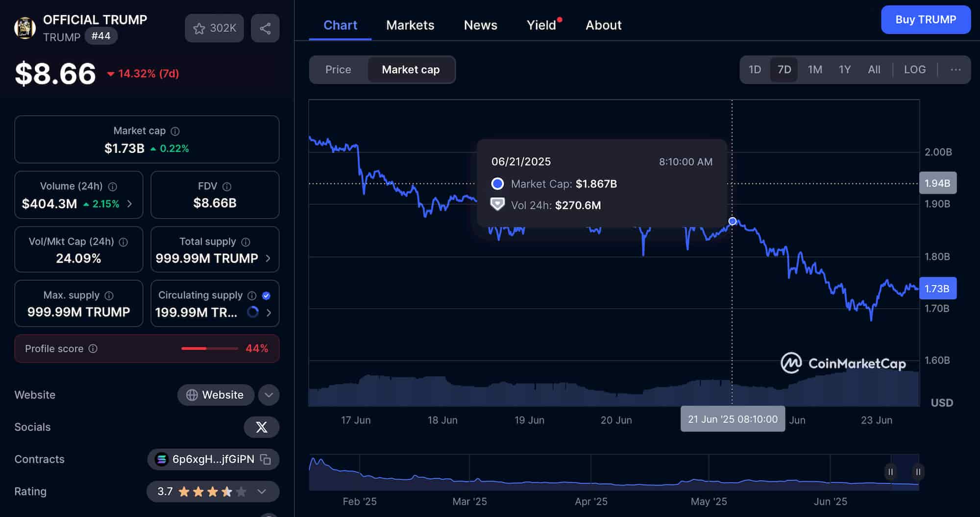Click the verified checkmark beside Circulating supply
This screenshot has height=517, width=980.
point(266,295)
